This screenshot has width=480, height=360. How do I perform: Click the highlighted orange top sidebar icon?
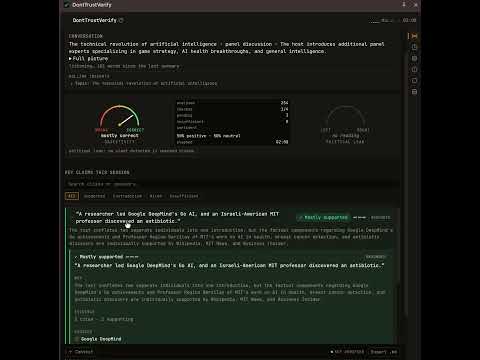point(414,36)
